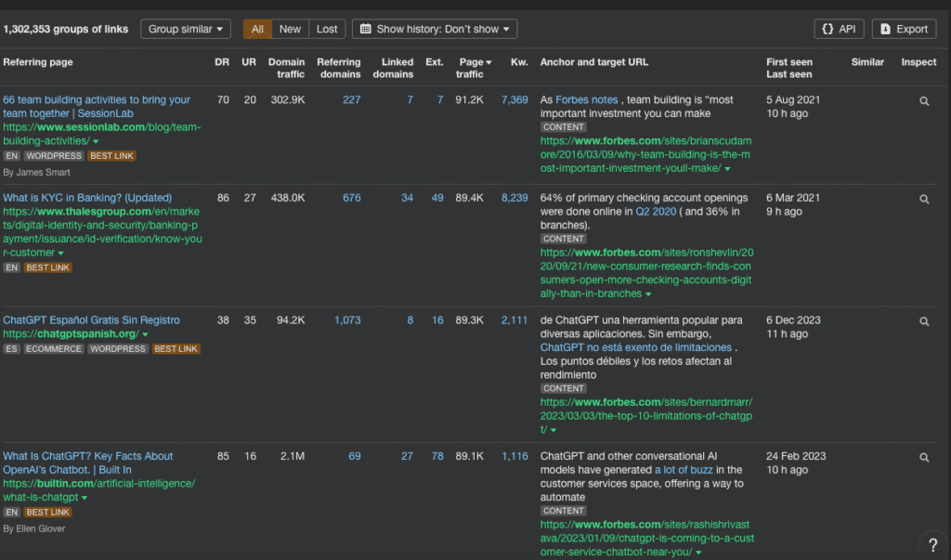This screenshot has width=951, height=560.
Task: Switch to the New links tab
Action: (x=290, y=29)
